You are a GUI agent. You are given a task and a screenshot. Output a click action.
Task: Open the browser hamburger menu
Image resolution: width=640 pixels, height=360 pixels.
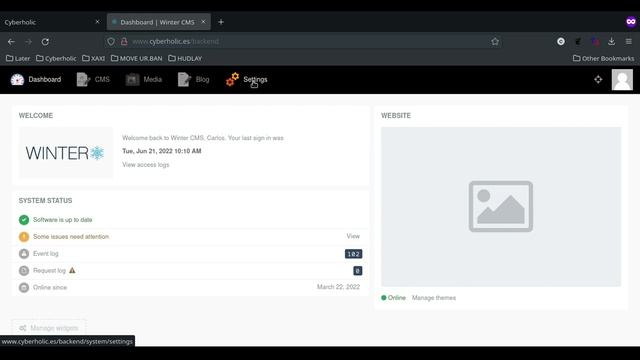click(629, 41)
